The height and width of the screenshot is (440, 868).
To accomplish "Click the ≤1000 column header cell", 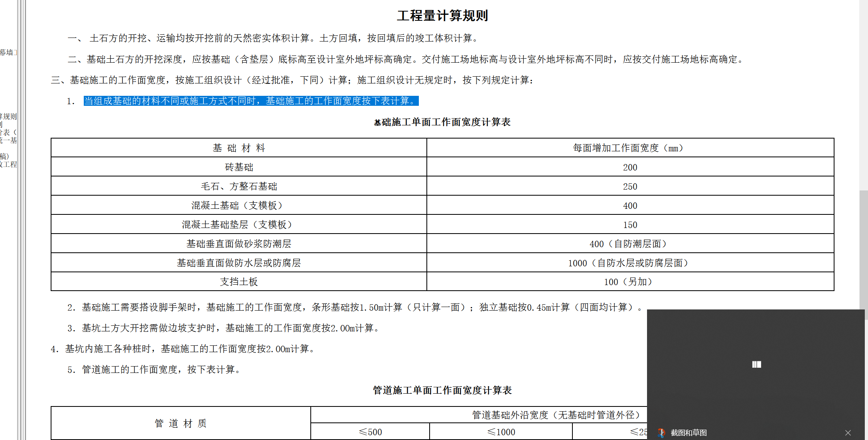I will pyautogui.click(x=501, y=432).
